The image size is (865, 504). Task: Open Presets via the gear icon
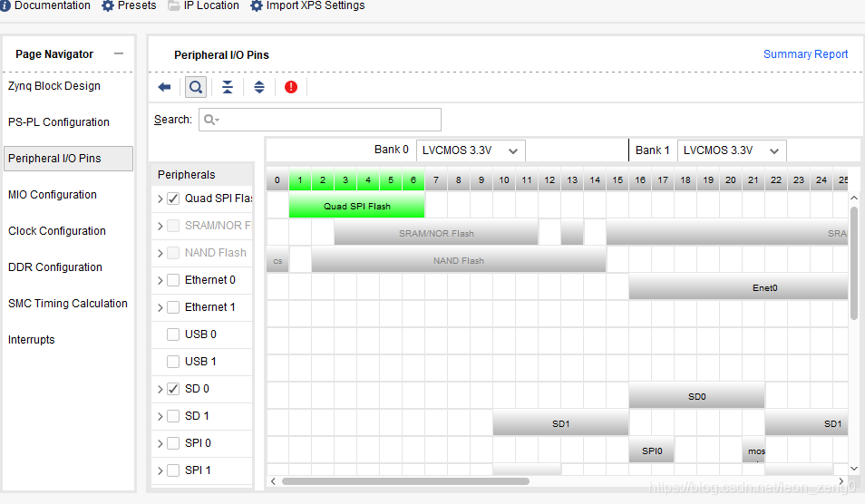coord(109,5)
